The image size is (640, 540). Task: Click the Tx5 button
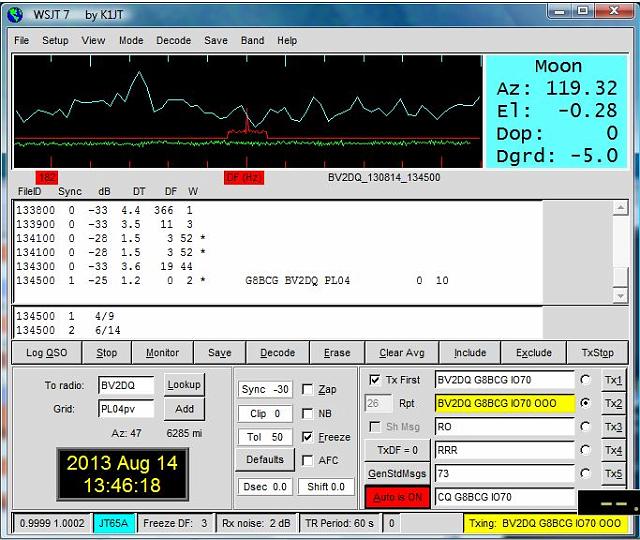click(613, 473)
